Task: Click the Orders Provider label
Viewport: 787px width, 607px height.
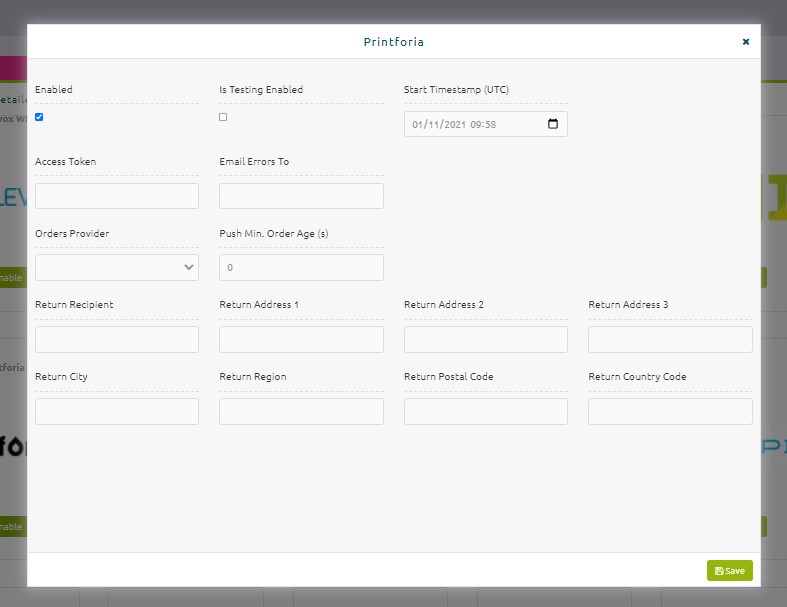Action: 72,233
